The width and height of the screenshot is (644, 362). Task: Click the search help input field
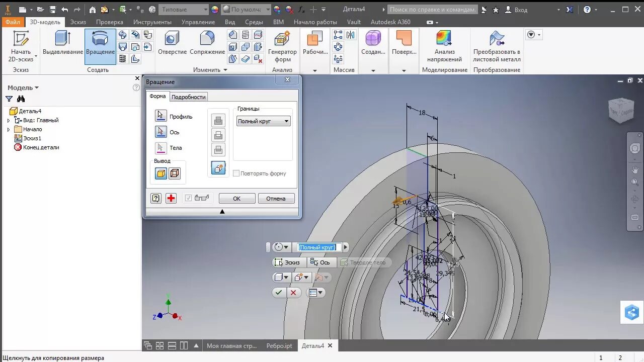point(433,10)
